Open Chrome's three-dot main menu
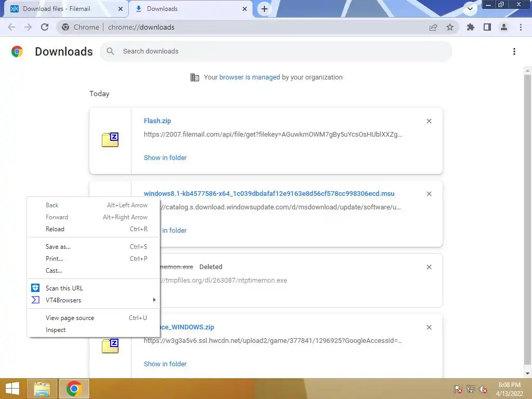The height and width of the screenshot is (399, 532). point(521,27)
